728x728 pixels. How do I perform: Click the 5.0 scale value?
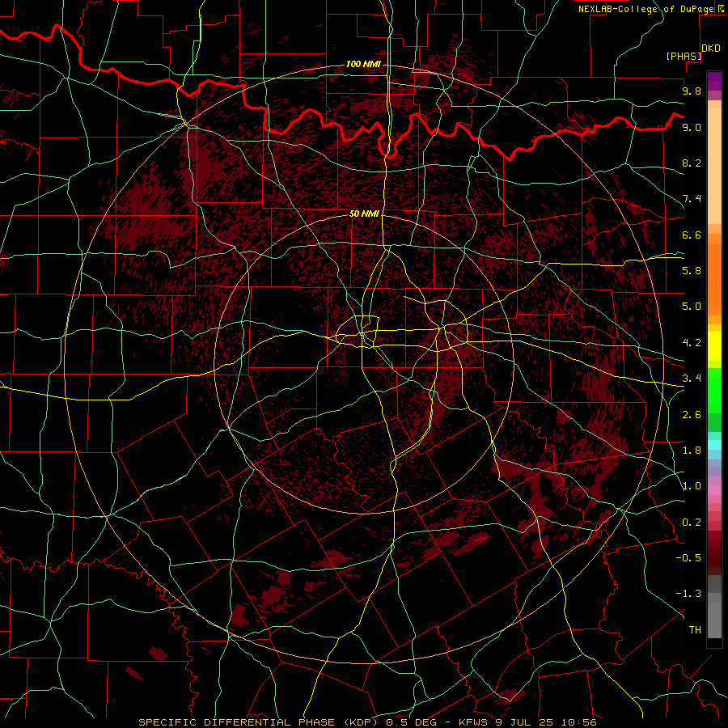pyautogui.click(x=692, y=307)
